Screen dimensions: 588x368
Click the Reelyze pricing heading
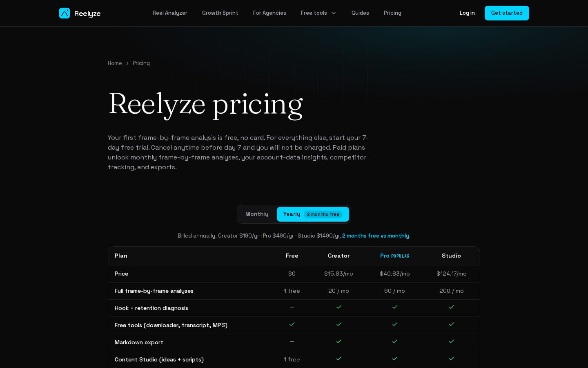pos(205,105)
